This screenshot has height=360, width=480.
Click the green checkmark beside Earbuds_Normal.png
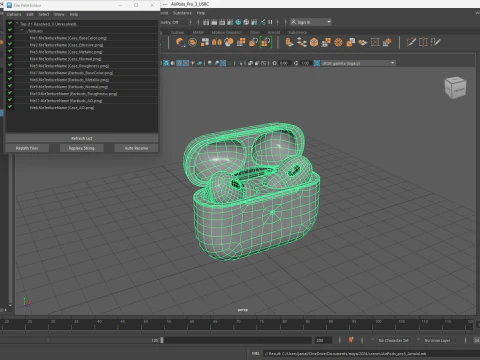click(10, 86)
